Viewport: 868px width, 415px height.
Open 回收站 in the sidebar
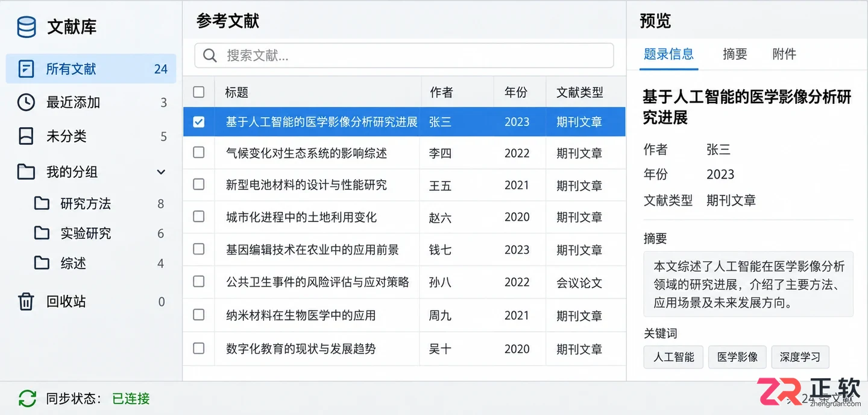[x=91, y=301]
